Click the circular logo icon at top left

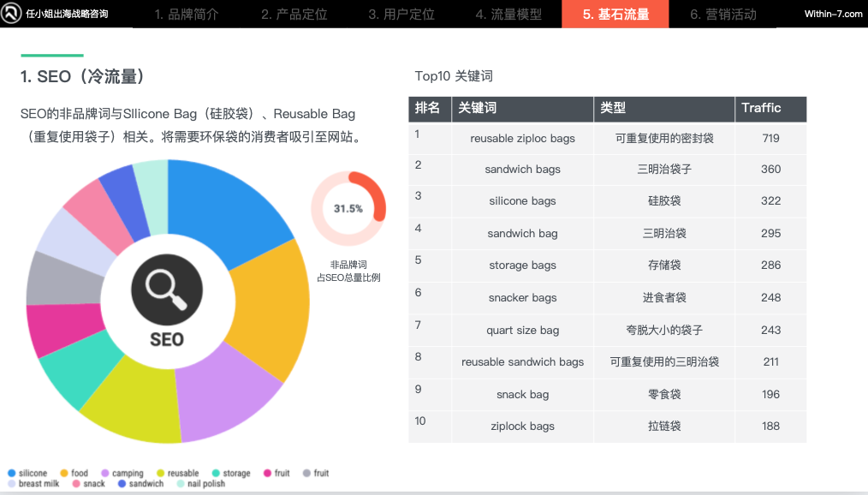(11, 14)
